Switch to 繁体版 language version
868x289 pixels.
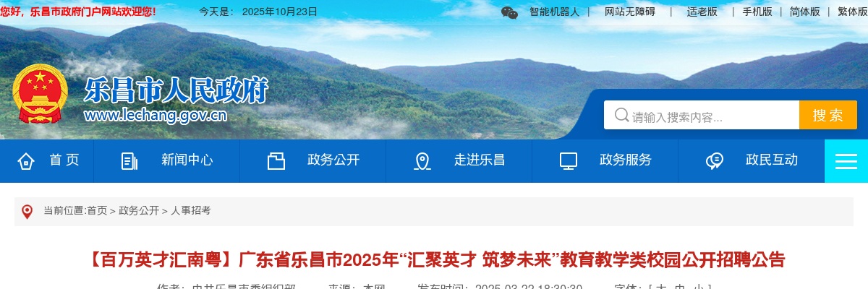point(853,12)
